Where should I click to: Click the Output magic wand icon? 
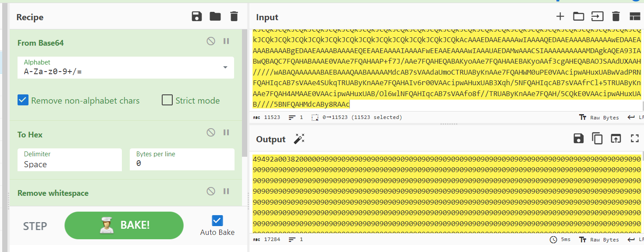click(x=299, y=139)
